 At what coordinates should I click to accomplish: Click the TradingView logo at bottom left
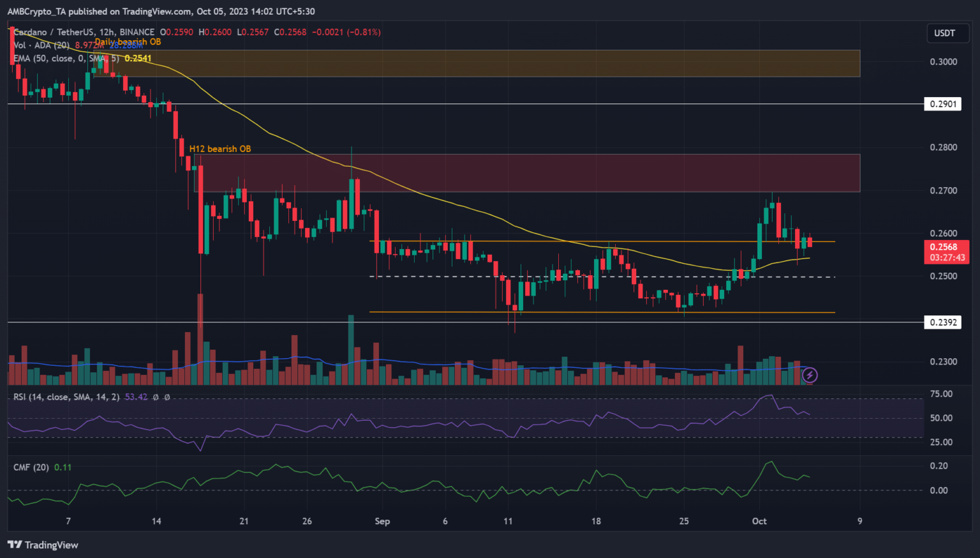pos(43,545)
